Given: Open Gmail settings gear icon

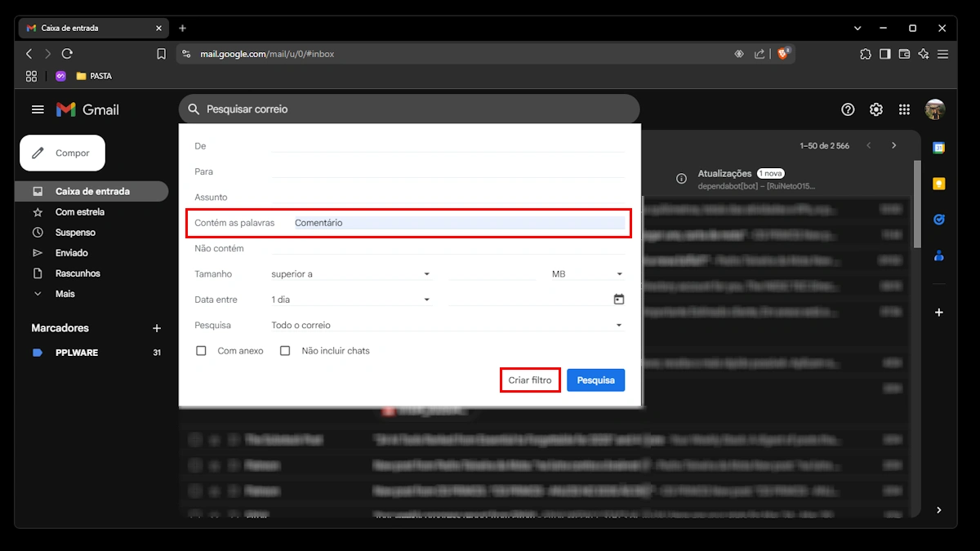Looking at the screenshot, I should [x=875, y=109].
